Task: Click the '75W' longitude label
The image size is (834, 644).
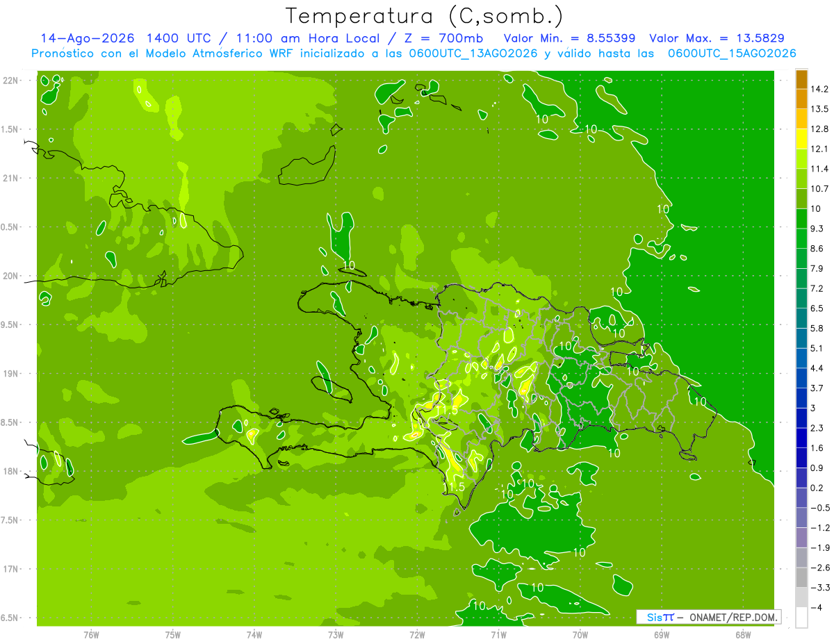Action: 173,634
